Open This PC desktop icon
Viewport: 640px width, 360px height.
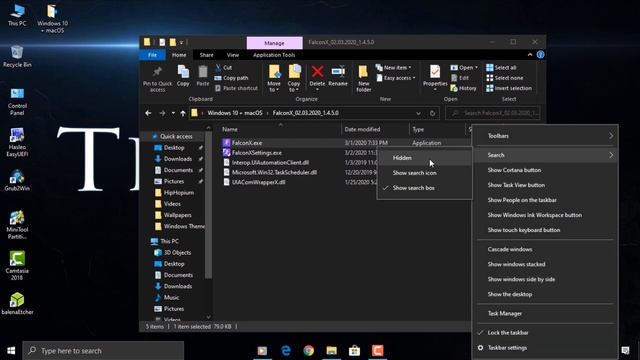17,15
